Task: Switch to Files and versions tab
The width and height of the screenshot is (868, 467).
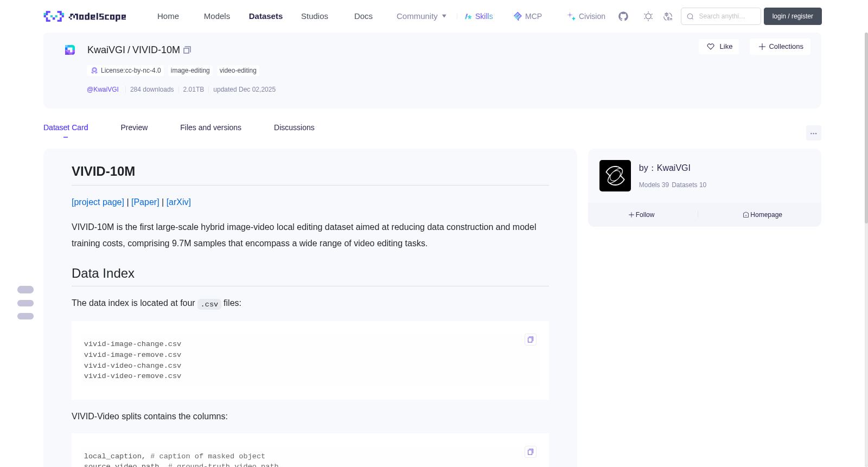Action: [210, 127]
